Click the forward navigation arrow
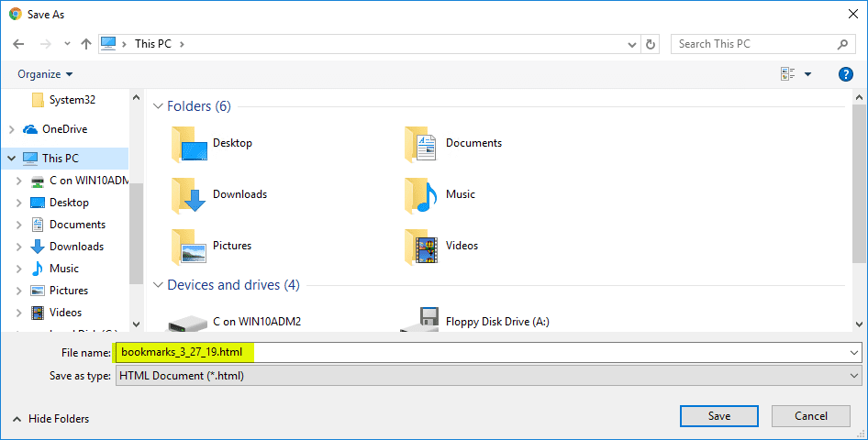868x440 pixels. click(45, 44)
